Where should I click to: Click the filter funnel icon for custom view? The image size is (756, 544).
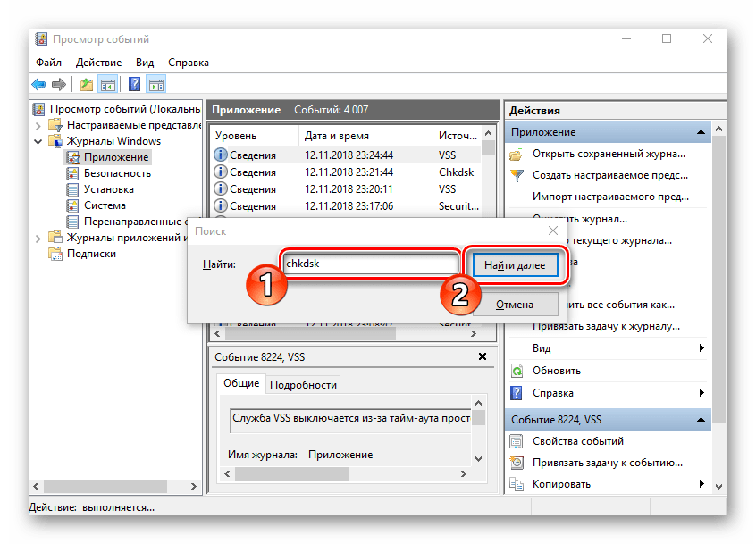517,175
